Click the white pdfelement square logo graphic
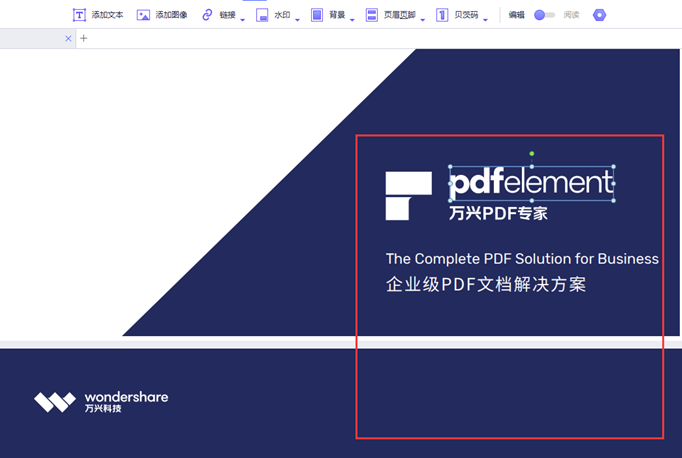The height and width of the screenshot is (458, 682). 408,196
